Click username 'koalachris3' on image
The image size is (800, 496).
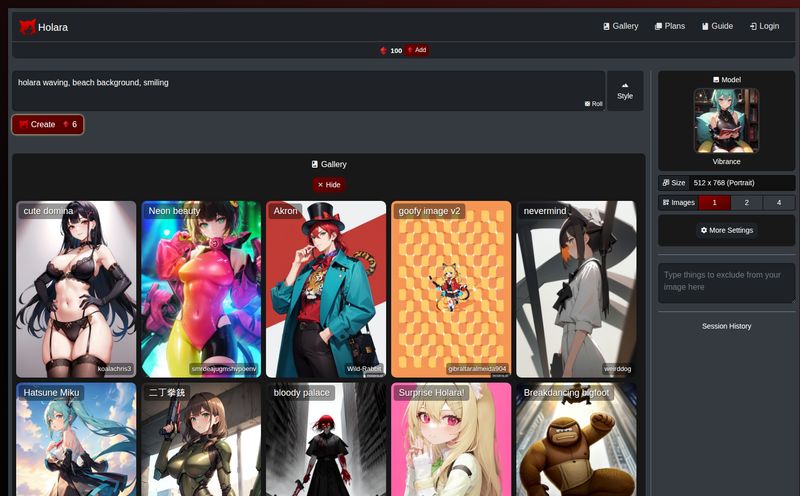point(114,368)
